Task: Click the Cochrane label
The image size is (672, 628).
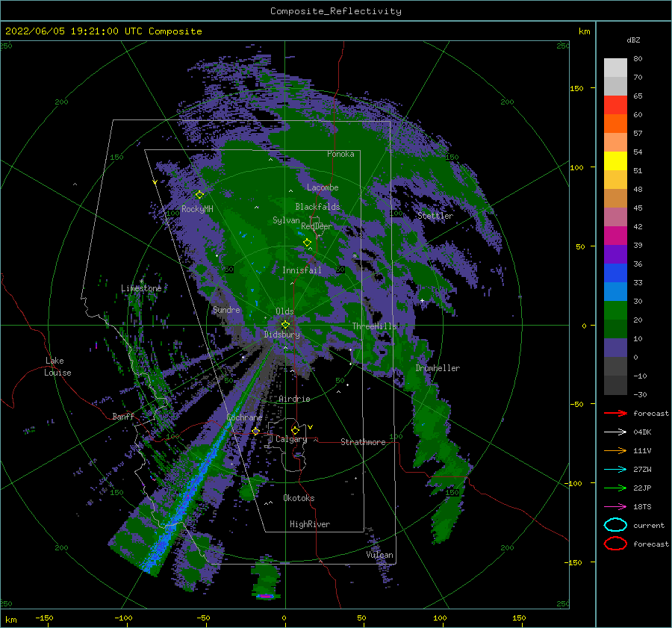Action: point(244,417)
